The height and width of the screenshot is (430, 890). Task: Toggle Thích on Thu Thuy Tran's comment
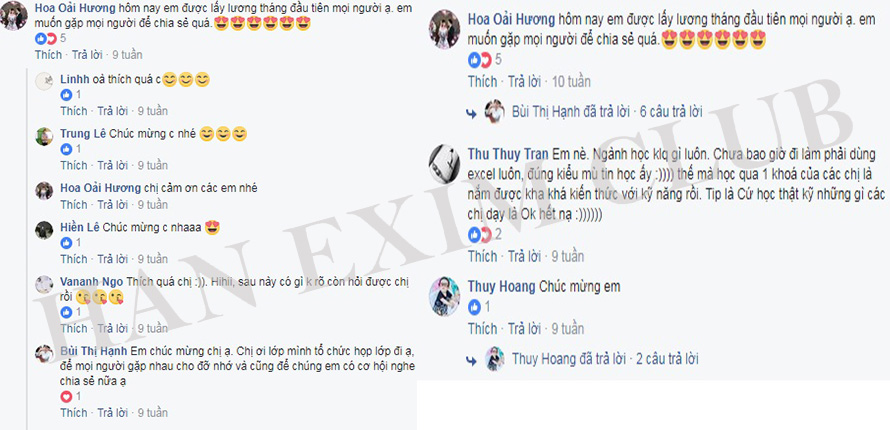[482, 256]
